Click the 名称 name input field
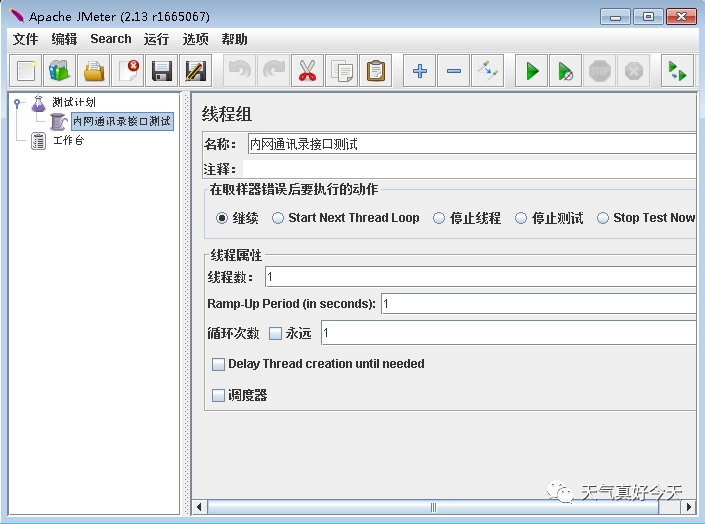The image size is (705, 524). pos(472,144)
